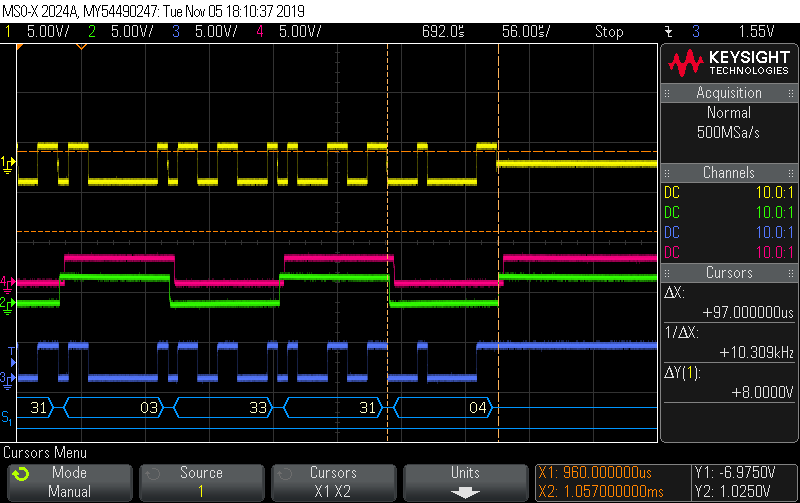Click the Stop run status
800x503 pixels.
pos(609,32)
